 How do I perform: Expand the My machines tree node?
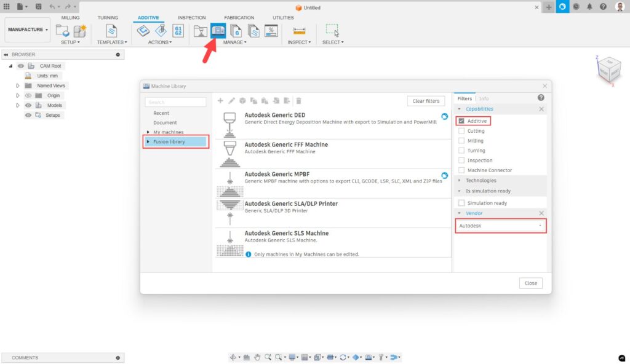(x=148, y=132)
